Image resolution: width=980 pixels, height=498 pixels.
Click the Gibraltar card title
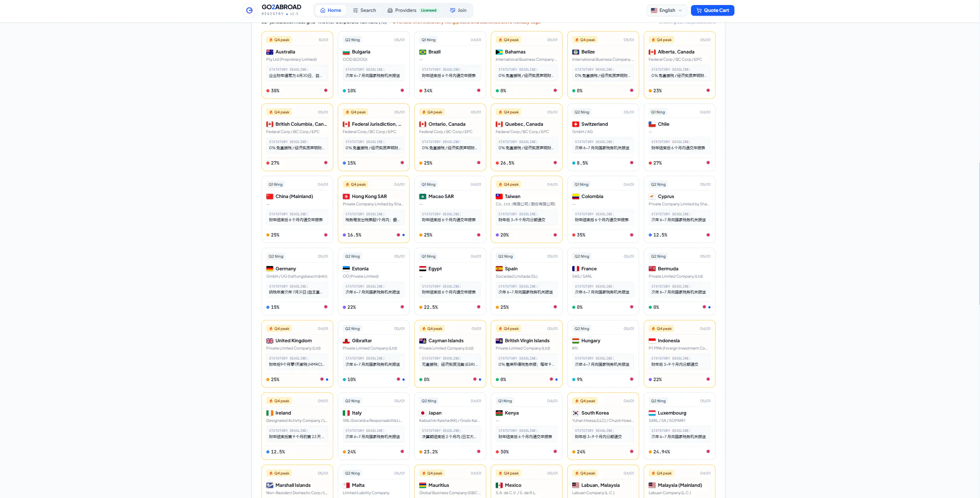click(362, 341)
